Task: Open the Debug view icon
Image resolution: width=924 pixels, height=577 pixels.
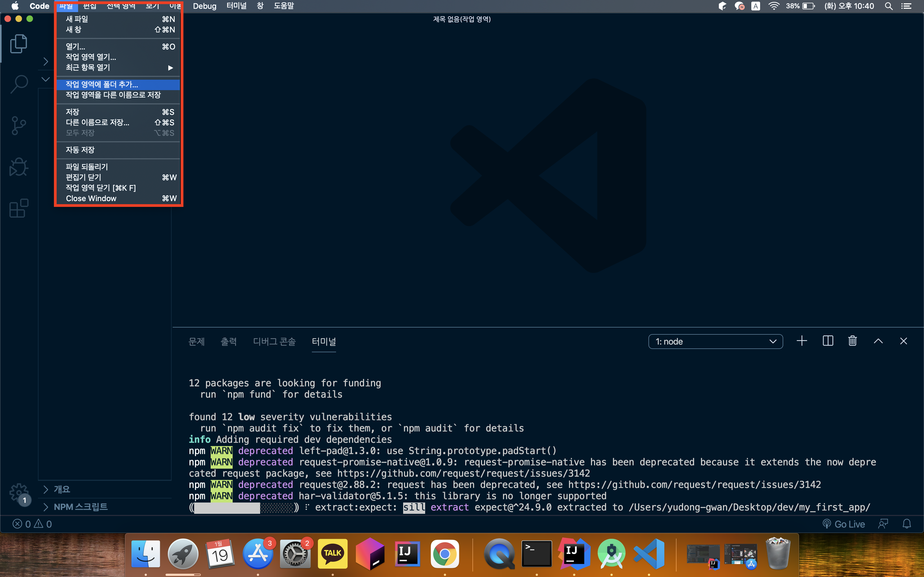Action: coord(18,167)
